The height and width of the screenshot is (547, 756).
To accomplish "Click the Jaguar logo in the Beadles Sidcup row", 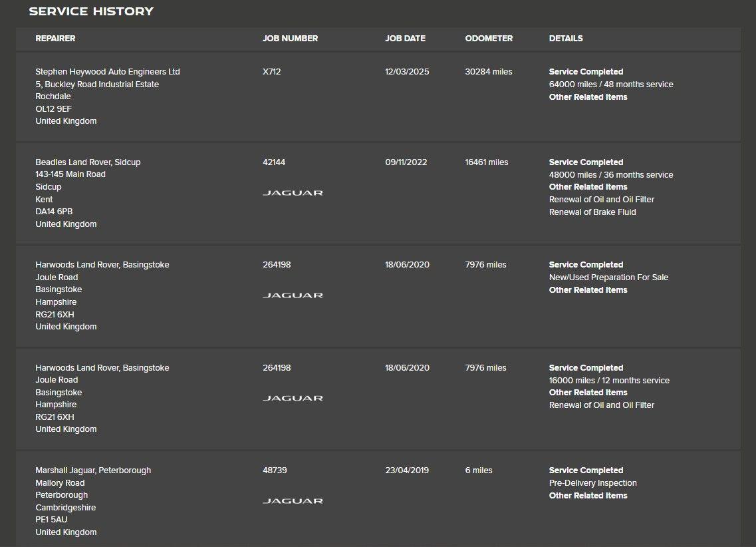I will pyautogui.click(x=293, y=193).
